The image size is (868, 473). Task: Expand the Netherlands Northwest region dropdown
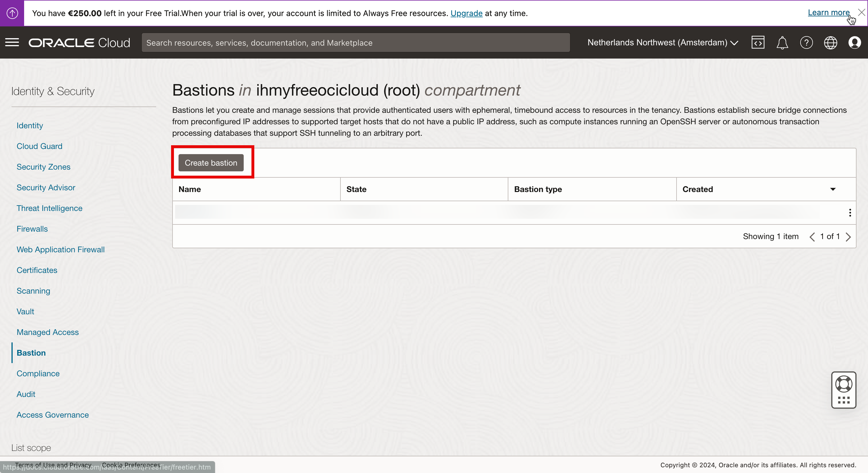(x=662, y=42)
